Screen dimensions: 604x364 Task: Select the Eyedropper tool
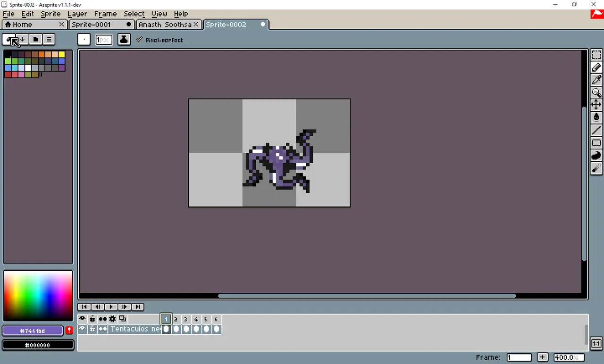596,80
